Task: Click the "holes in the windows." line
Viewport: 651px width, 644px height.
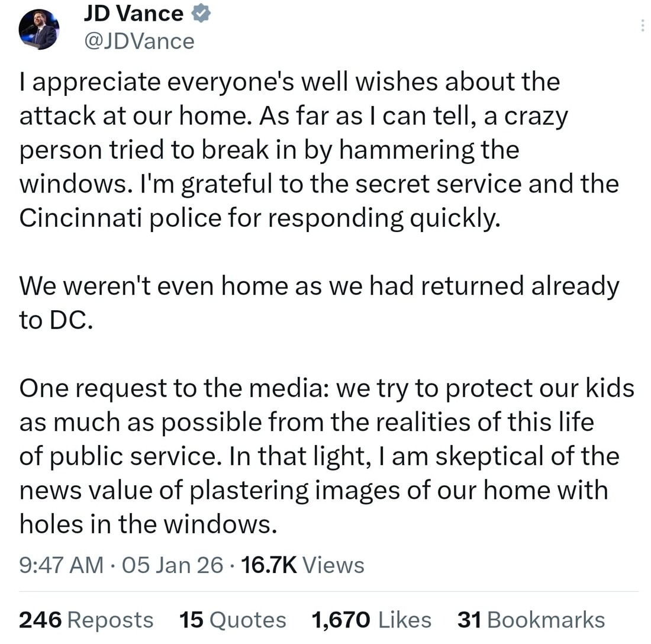Action: (x=148, y=524)
